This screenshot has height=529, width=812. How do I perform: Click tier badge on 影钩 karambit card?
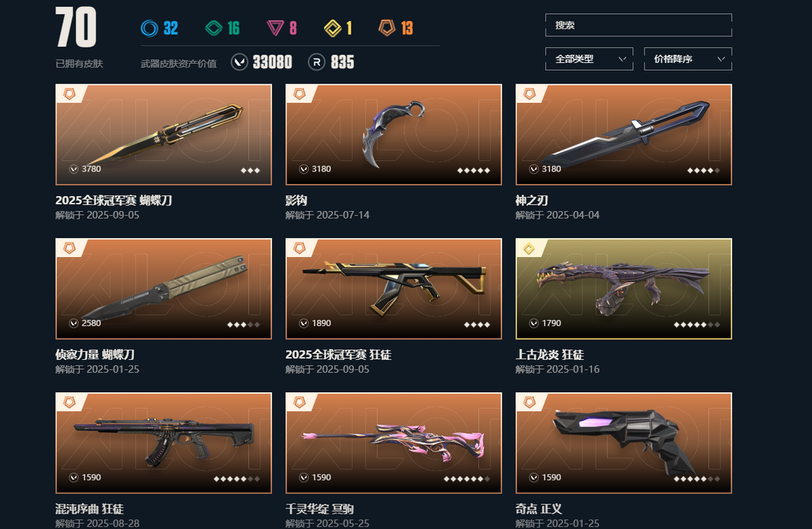[299, 94]
